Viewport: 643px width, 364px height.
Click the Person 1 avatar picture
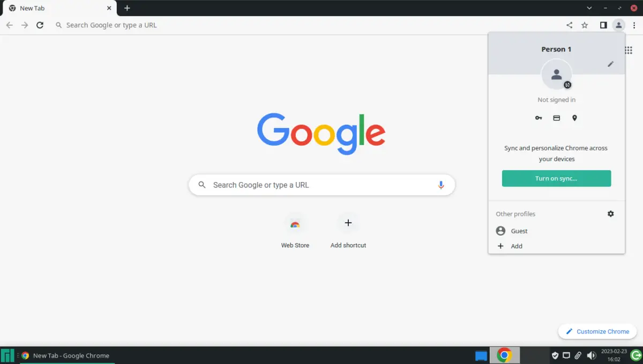click(x=557, y=74)
